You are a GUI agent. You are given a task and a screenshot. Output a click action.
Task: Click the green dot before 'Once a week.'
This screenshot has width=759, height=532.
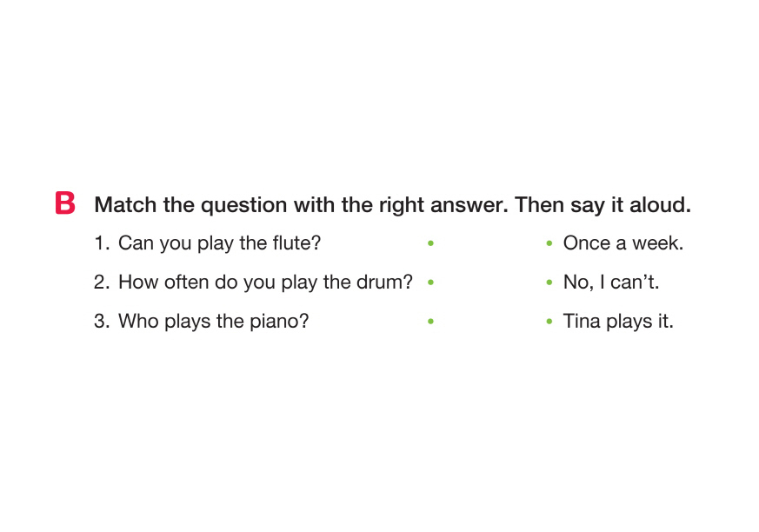click(549, 244)
